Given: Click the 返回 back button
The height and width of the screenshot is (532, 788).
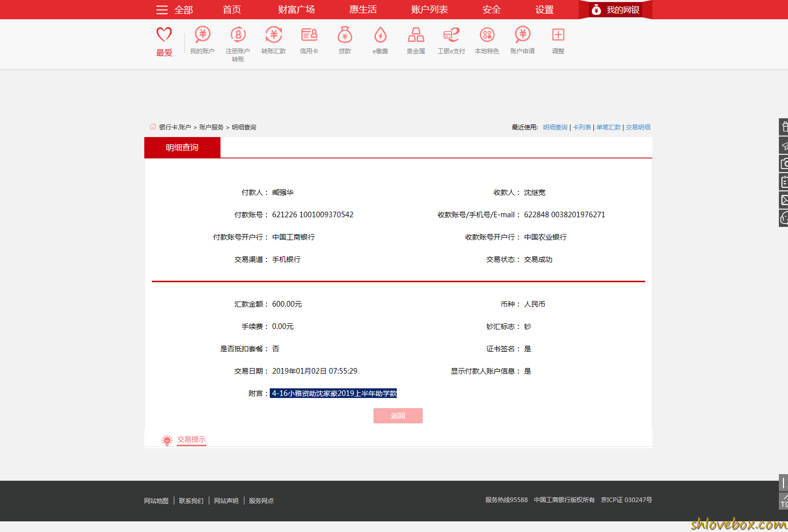Looking at the screenshot, I should 398,416.
